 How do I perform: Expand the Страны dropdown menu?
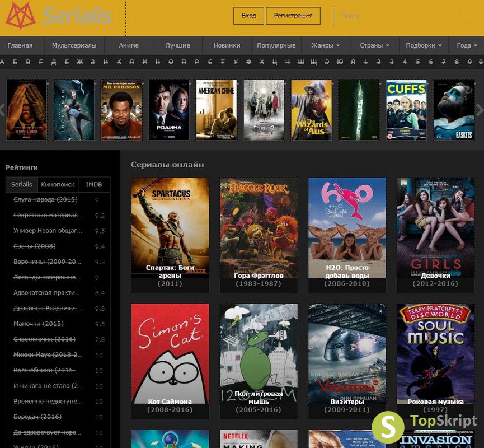coord(374,45)
